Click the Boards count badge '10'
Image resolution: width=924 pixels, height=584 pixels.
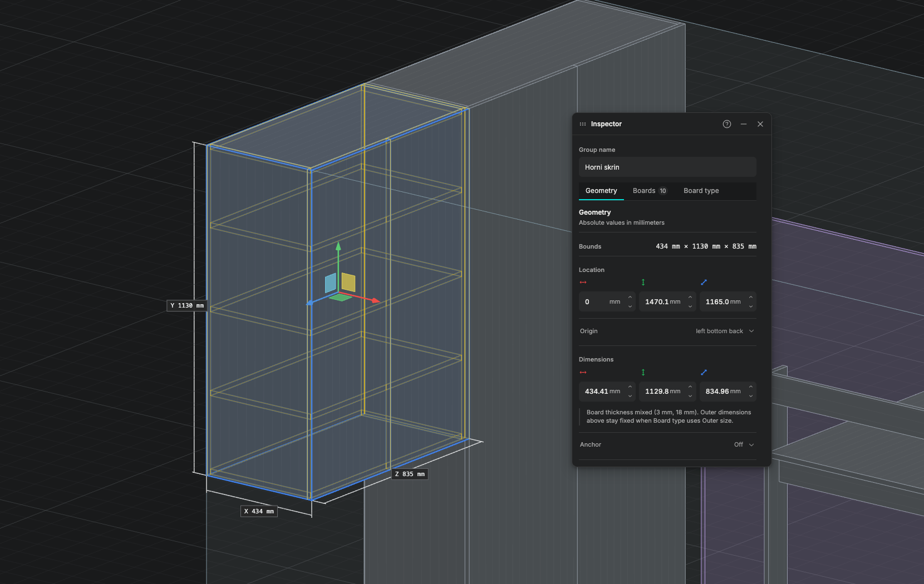click(663, 191)
